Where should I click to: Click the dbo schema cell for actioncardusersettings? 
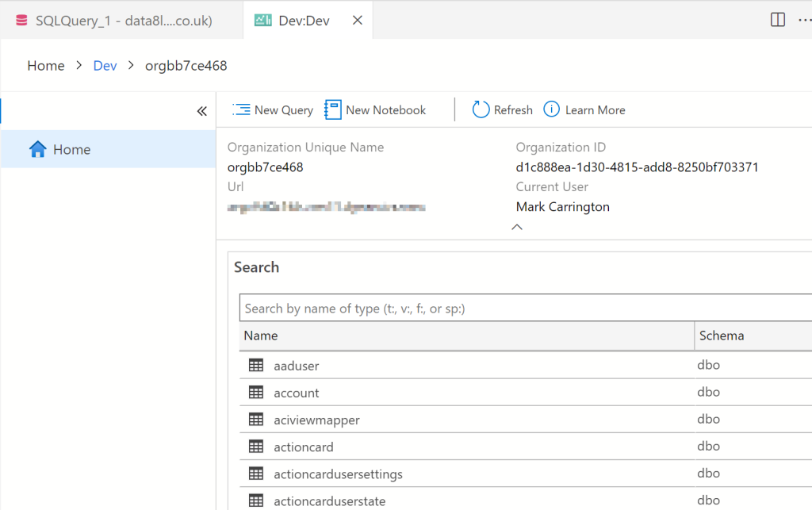[x=708, y=473]
